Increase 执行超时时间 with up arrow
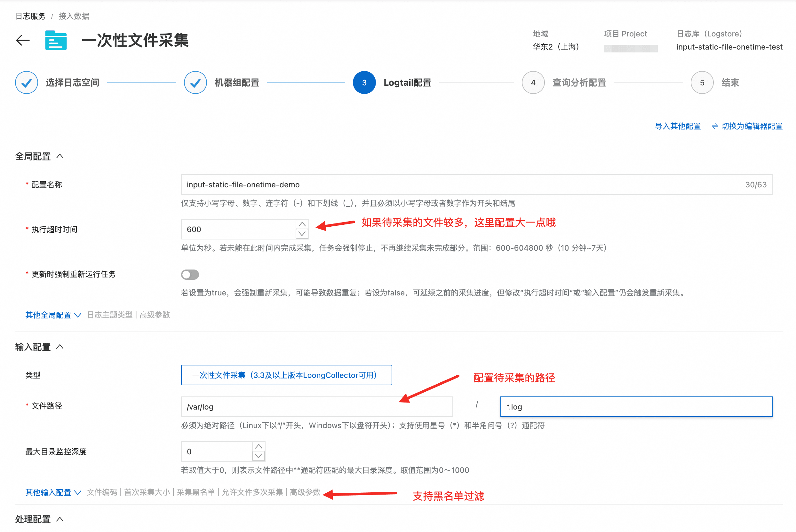 (x=302, y=224)
